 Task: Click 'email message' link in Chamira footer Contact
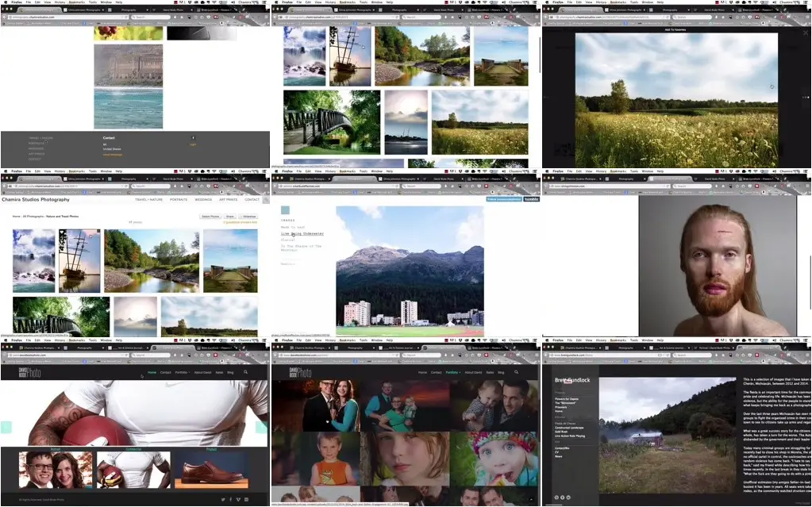pyautogui.click(x=113, y=155)
